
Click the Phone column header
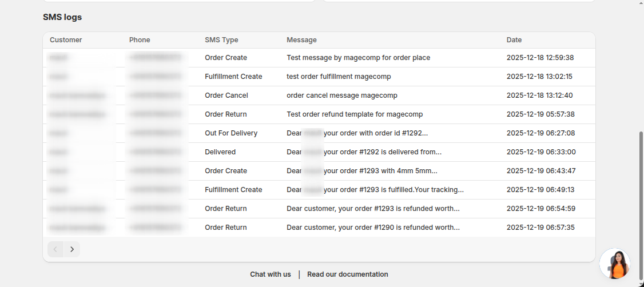(140, 40)
